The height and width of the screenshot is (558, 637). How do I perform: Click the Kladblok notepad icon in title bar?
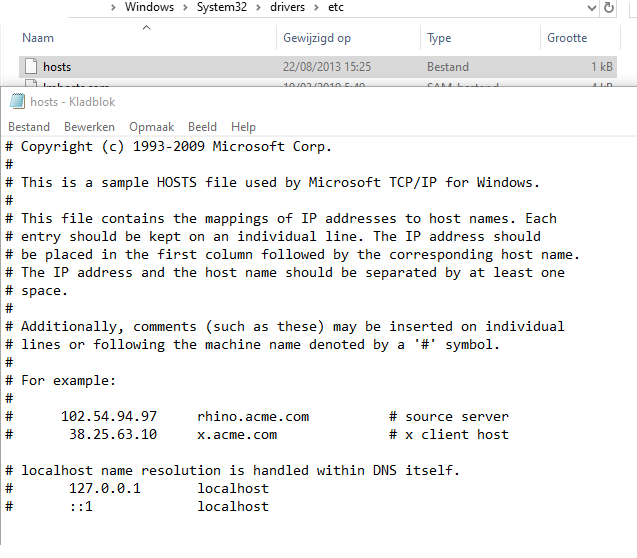(x=17, y=101)
